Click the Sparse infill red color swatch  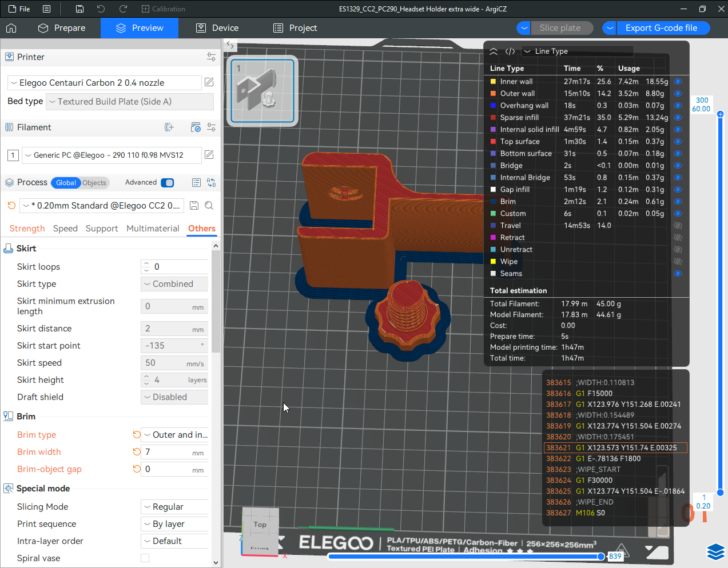coord(493,118)
